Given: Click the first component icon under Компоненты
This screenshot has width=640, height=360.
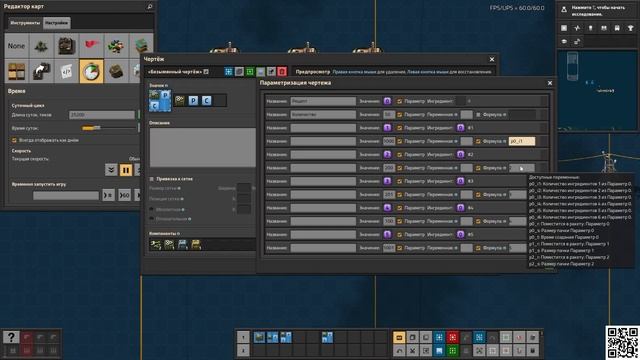Looking at the screenshot, I should click(156, 244).
